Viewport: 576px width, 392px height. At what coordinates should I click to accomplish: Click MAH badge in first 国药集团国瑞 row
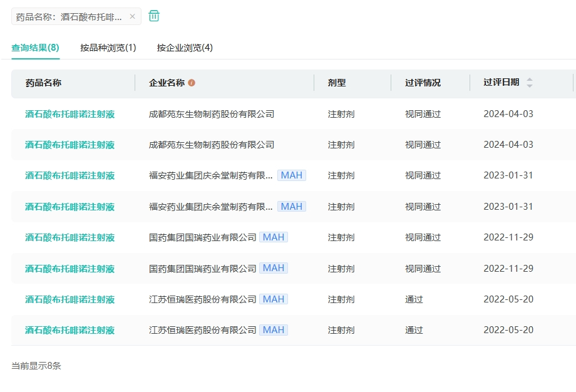point(274,237)
